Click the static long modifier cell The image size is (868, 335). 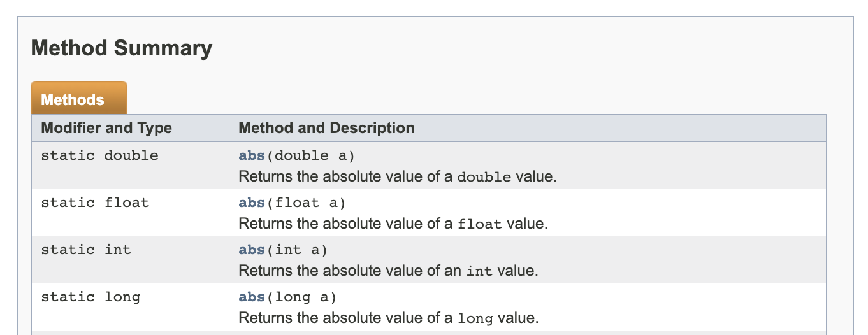point(90,297)
